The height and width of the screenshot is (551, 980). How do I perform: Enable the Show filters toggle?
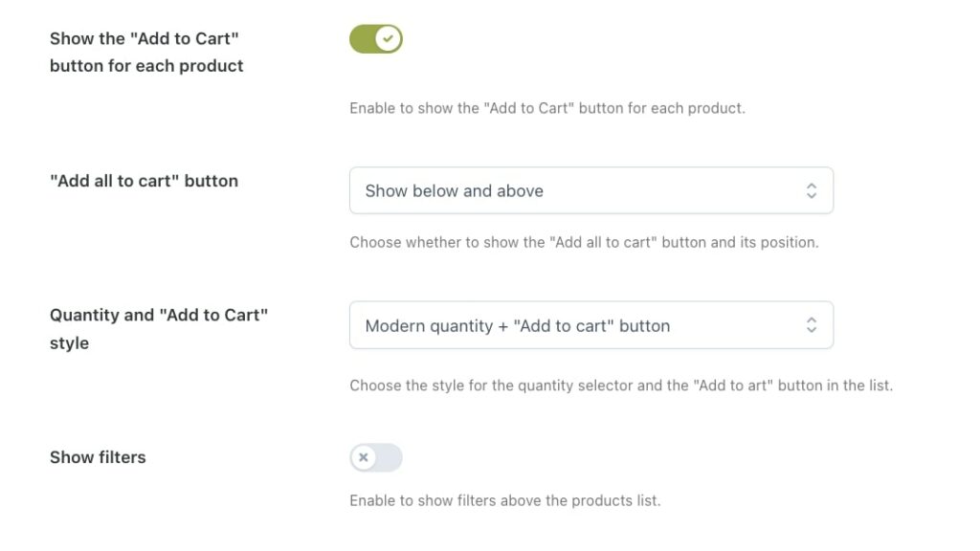tap(376, 457)
